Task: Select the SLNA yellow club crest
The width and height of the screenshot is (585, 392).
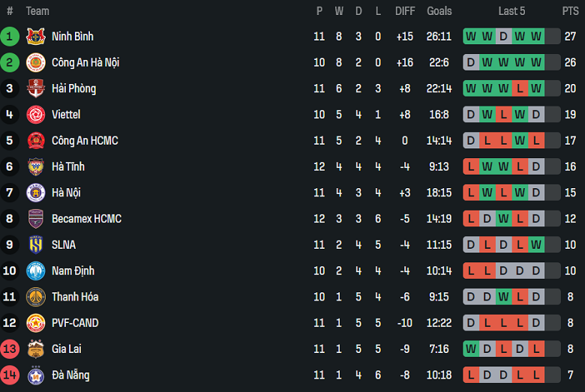Action: (35, 244)
